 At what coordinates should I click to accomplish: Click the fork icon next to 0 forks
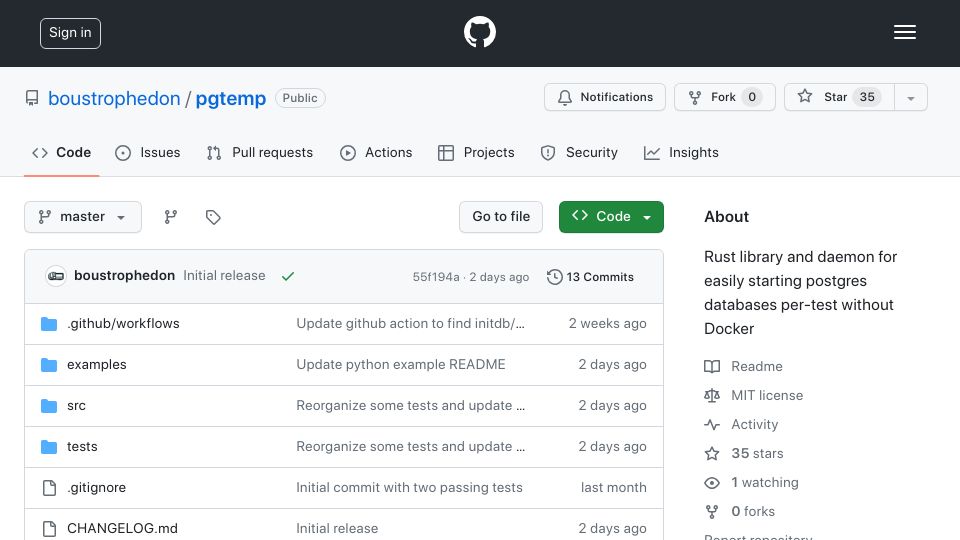[712, 511]
